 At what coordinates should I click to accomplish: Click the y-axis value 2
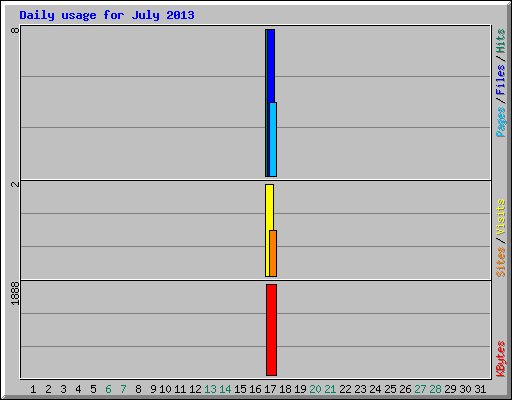click(x=15, y=184)
